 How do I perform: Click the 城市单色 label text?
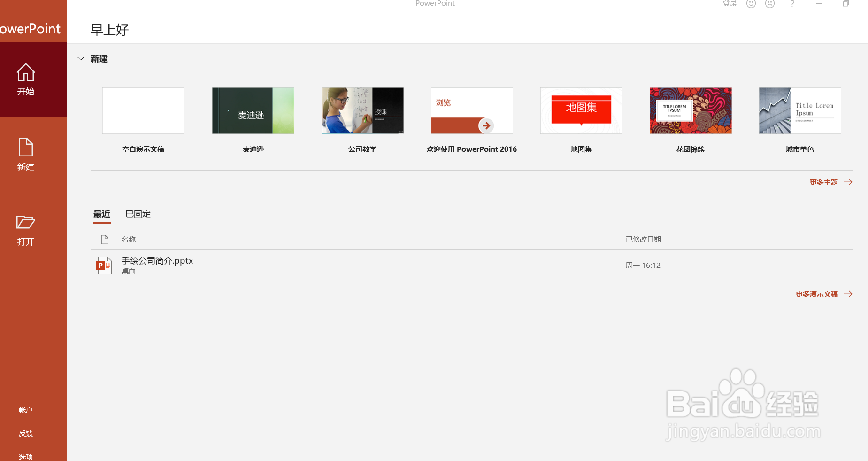pos(800,149)
